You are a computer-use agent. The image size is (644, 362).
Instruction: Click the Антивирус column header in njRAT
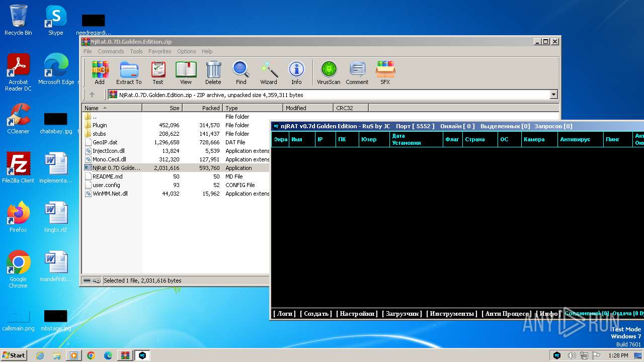pos(581,139)
